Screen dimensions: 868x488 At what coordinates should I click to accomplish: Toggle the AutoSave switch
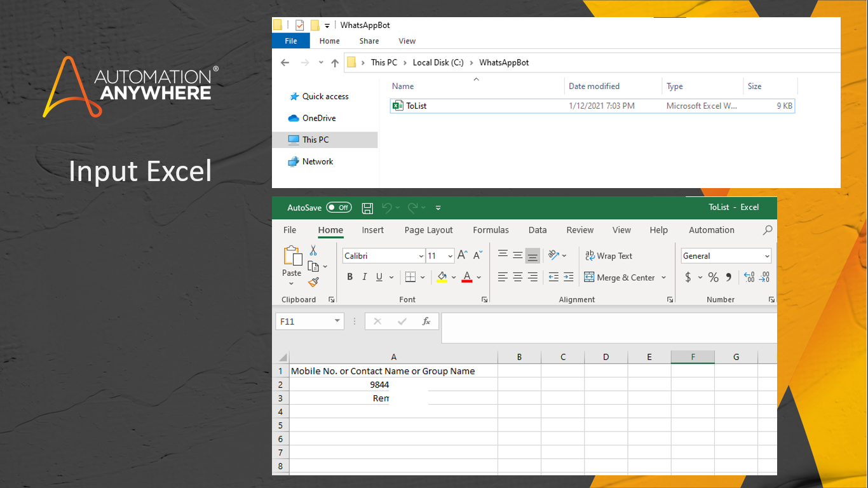339,208
